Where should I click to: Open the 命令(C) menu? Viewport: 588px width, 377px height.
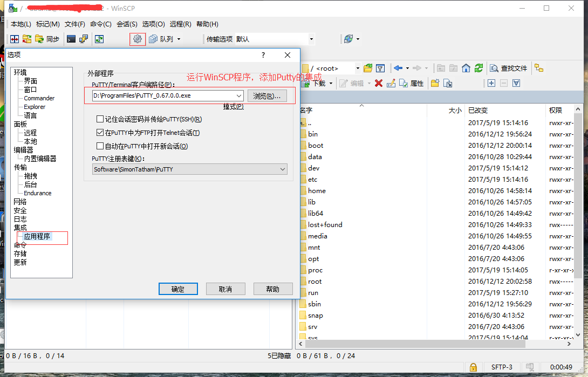click(101, 24)
